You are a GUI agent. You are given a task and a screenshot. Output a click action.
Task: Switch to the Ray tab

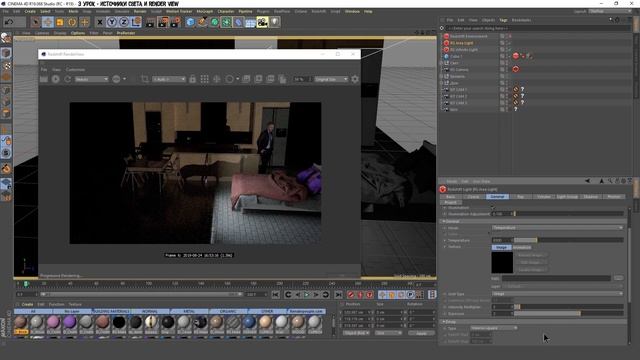tap(520, 197)
